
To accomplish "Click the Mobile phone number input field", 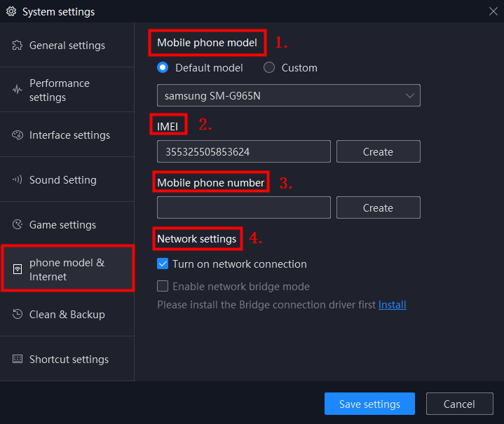I will pos(244,207).
